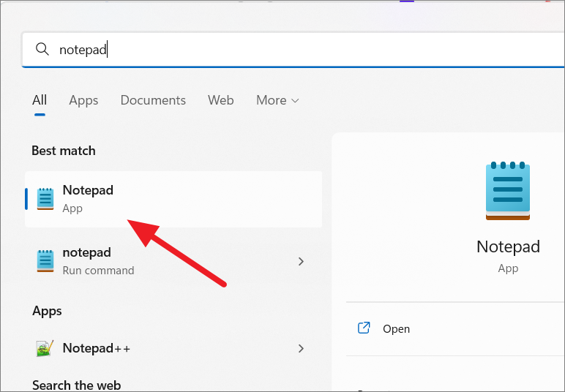Click the notepad Run command icon
Viewport: 565px width, 392px height.
tap(45, 261)
